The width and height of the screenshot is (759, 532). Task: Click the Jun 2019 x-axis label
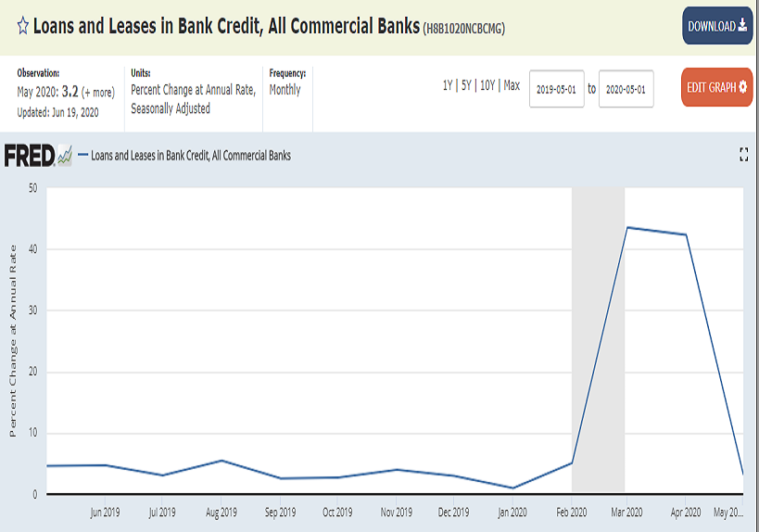point(105,513)
